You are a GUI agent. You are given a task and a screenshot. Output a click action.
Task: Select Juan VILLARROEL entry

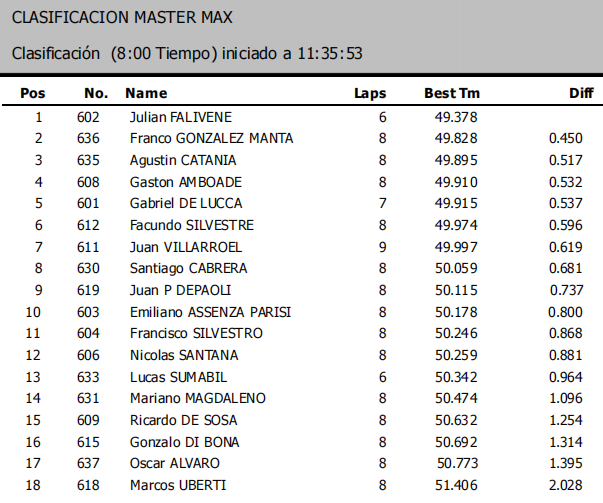182,247
